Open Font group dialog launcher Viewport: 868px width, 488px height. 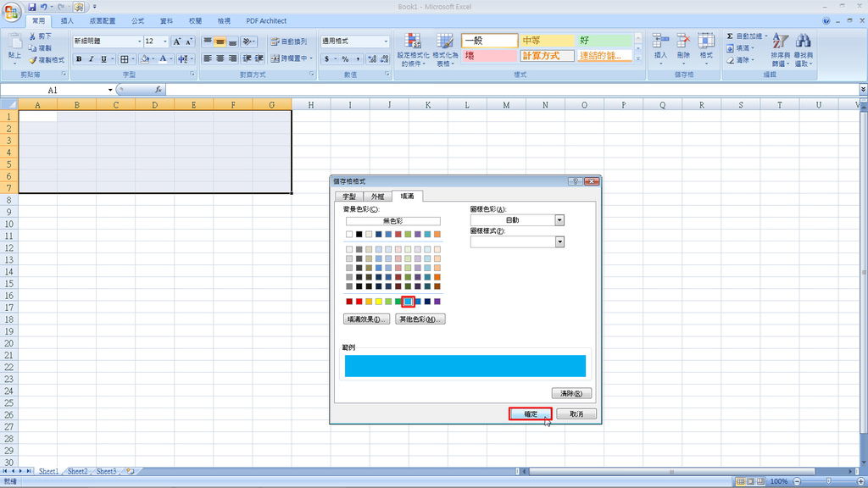(192, 75)
